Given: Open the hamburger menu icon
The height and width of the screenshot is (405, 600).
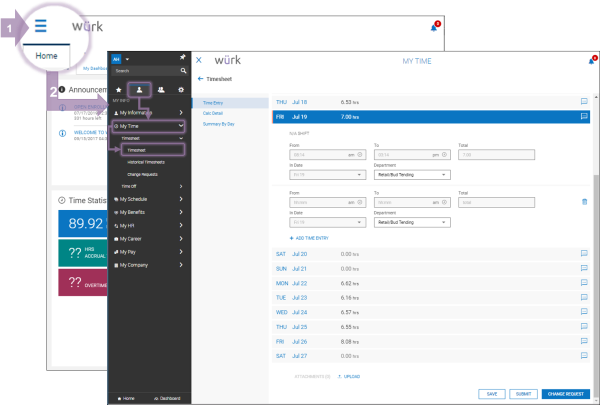Looking at the screenshot, I should pyautogui.click(x=41, y=26).
